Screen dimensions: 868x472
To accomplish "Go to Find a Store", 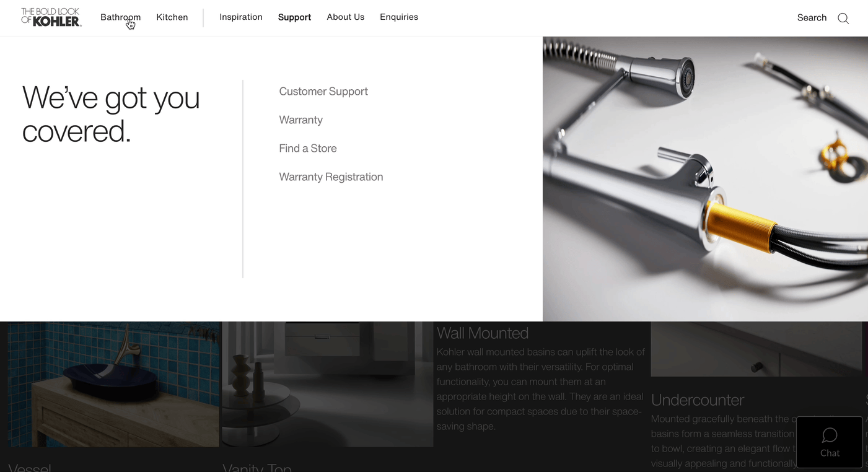I will point(308,149).
